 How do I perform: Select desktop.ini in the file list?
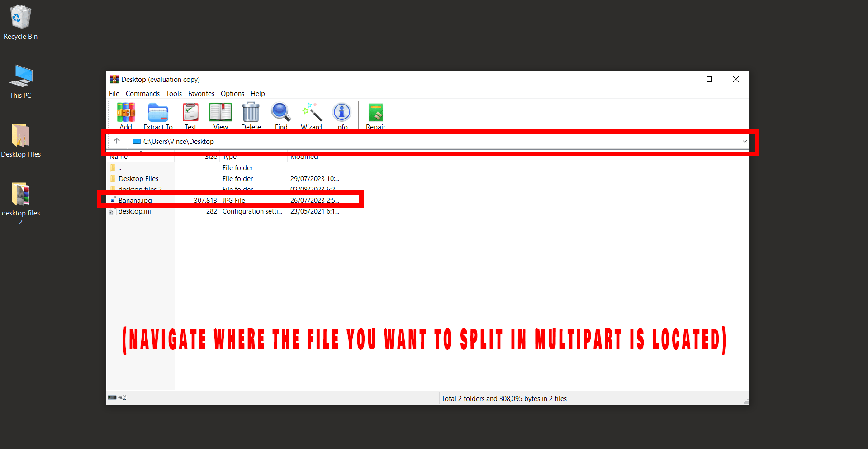(x=134, y=211)
